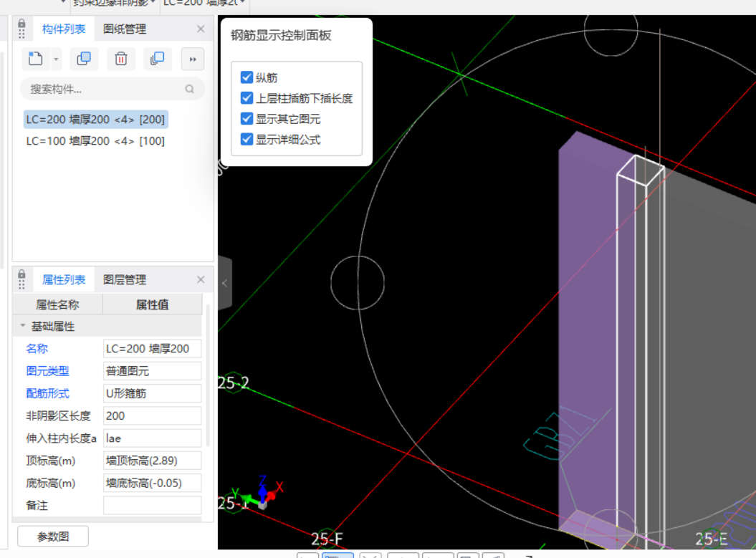Open the 顶标高 value field
Screen dimensions: 756x558
[153, 461]
